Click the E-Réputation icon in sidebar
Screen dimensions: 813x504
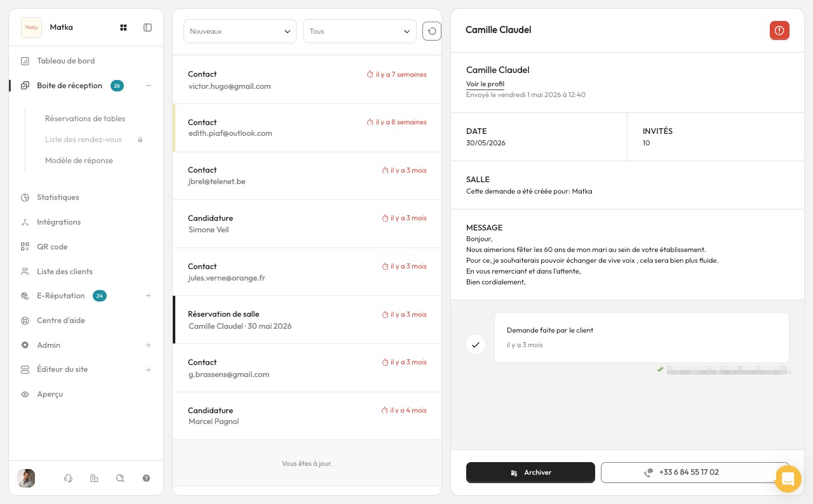(25, 296)
